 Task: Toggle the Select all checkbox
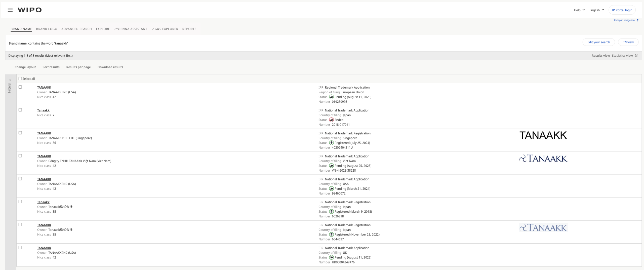20,79
